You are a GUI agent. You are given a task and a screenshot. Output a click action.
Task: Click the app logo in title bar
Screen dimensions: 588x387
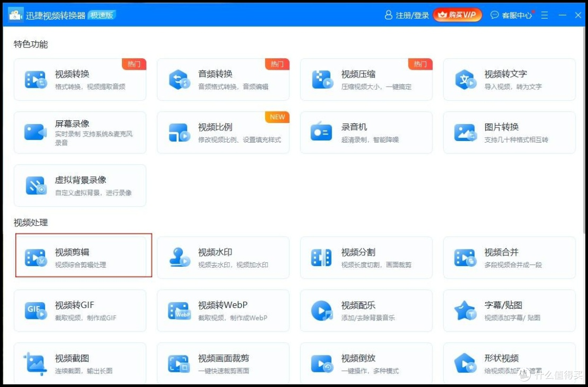tap(16, 15)
